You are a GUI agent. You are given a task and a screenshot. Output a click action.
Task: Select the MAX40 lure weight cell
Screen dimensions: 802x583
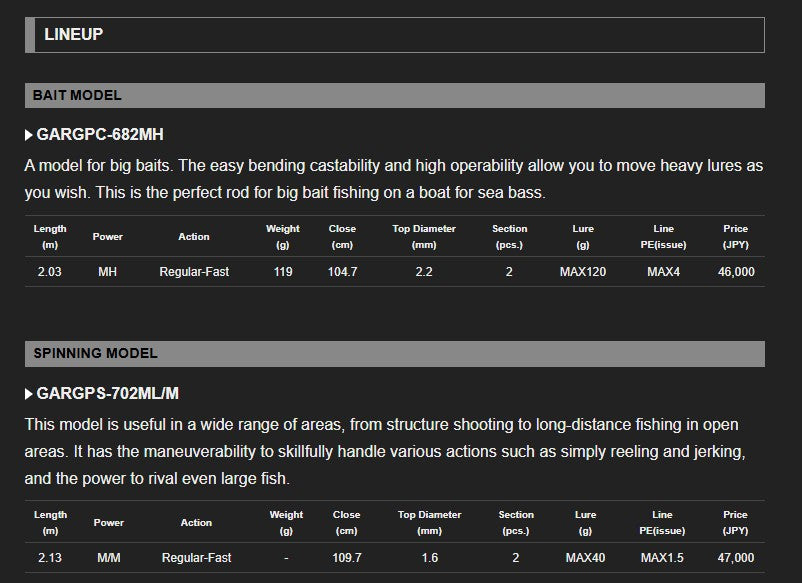(585, 558)
